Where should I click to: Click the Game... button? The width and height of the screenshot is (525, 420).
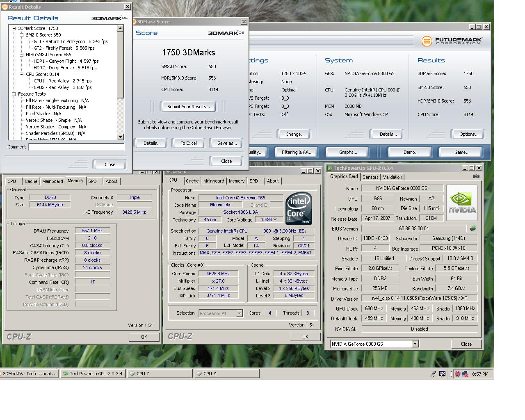[462, 152]
